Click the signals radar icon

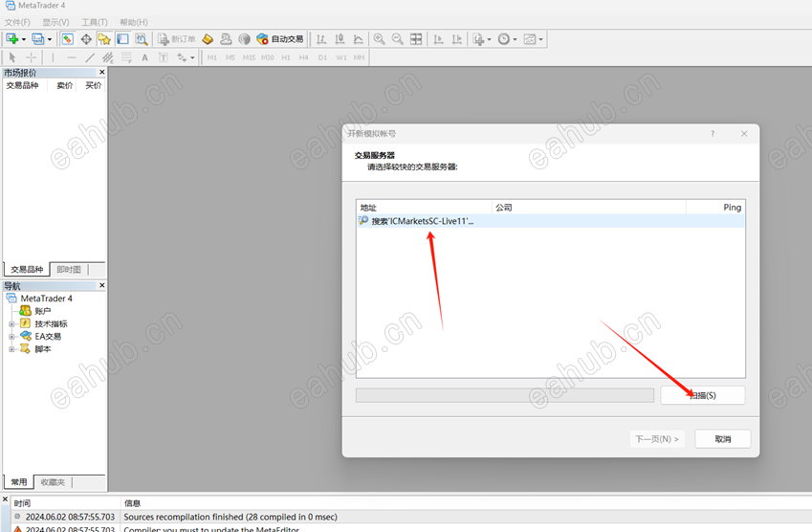click(245, 39)
